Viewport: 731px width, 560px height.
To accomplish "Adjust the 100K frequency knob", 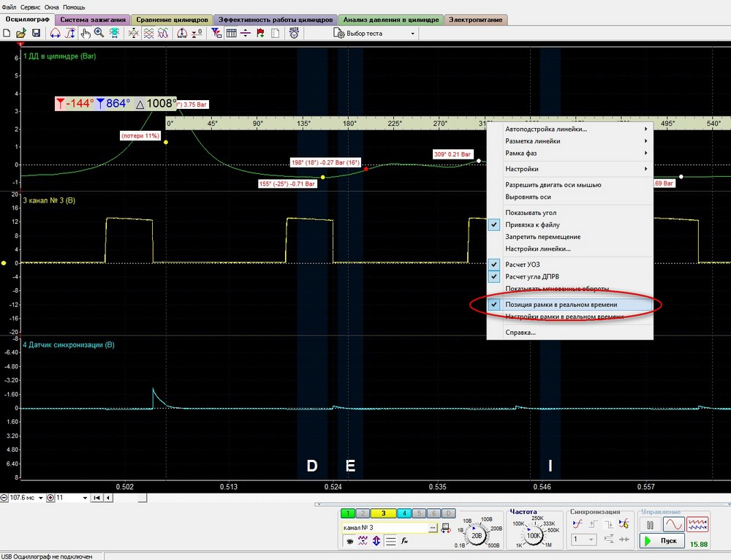I will pyautogui.click(x=534, y=536).
